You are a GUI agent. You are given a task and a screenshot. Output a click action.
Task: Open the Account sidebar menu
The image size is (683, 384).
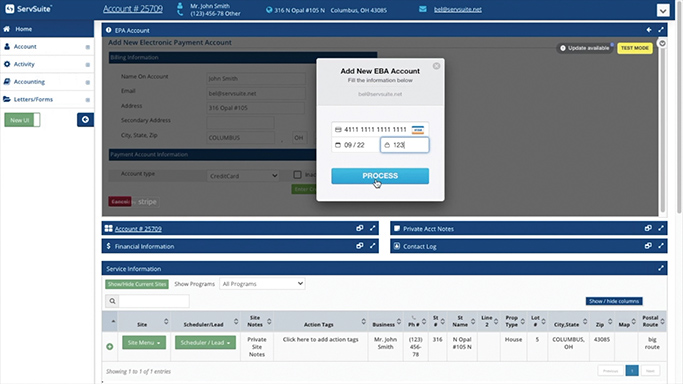(25, 47)
